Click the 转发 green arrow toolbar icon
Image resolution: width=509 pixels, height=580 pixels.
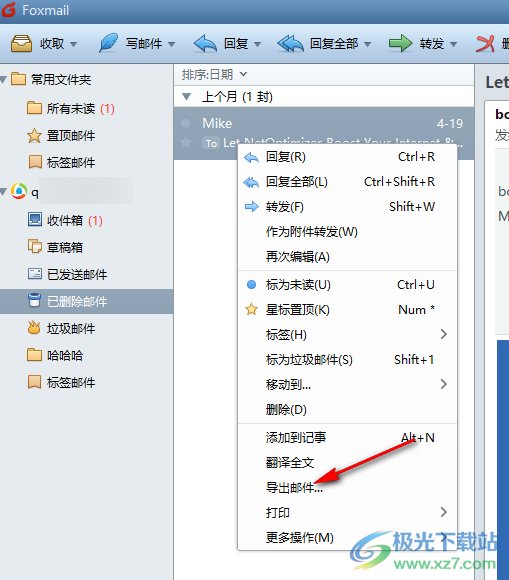pyautogui.click(x=400, y=44)
